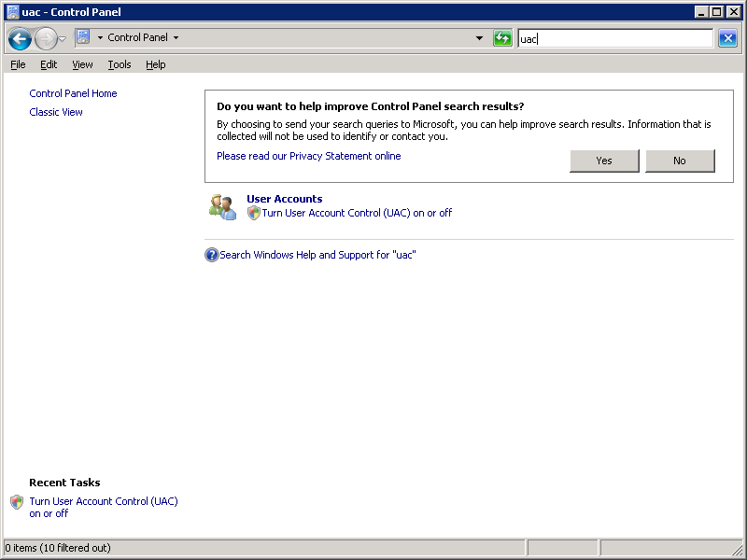Click the Back navigation arrow button
Viewport: 747px width, 560px height.
(x=20, y=38)
